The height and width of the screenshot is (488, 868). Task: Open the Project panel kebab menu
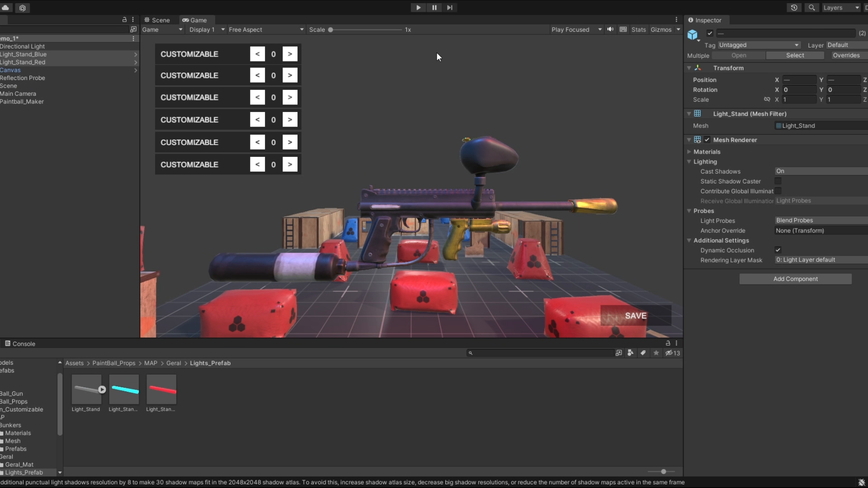[x=676, y=343]
